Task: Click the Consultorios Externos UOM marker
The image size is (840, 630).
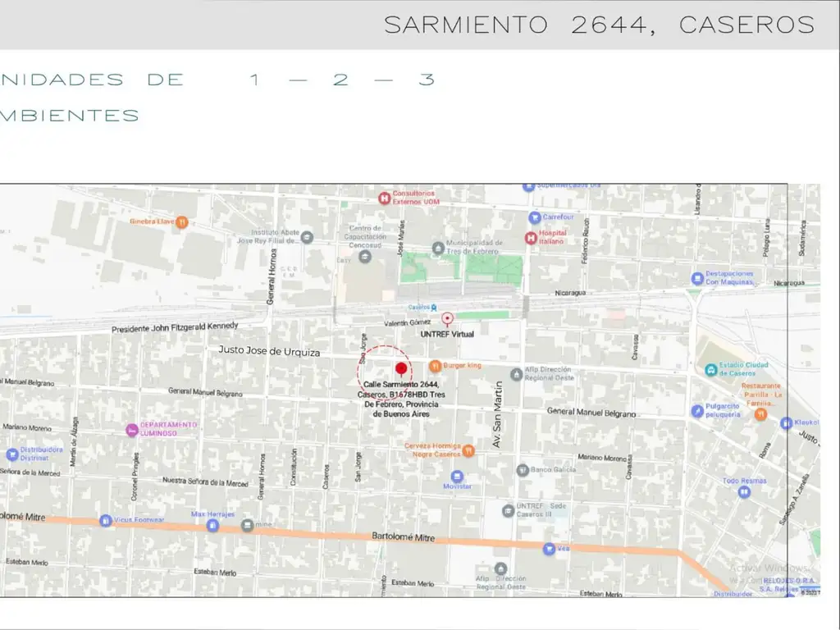Action: (383, 198)
